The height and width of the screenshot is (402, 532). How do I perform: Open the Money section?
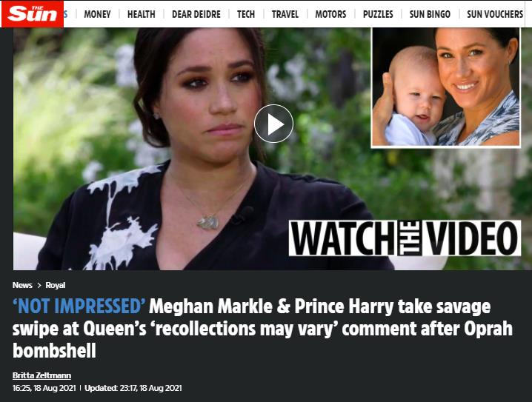click(x=97, y=14)
